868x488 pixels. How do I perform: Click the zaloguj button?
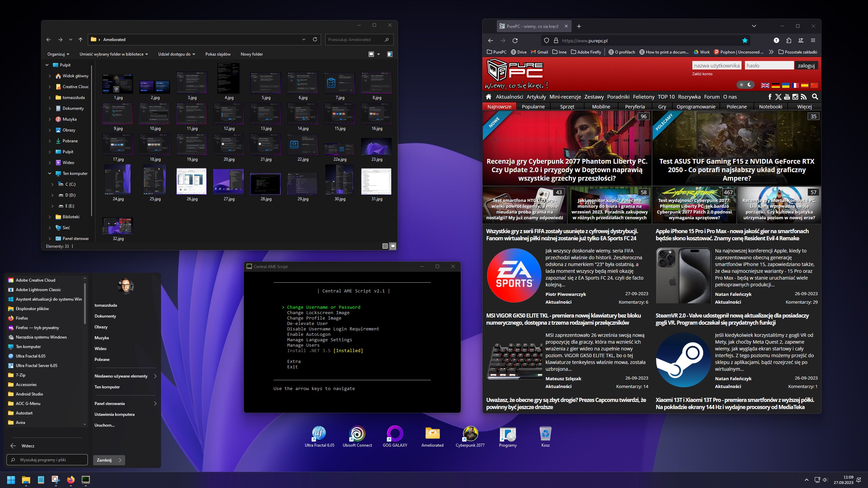click(x=806, y=65)
